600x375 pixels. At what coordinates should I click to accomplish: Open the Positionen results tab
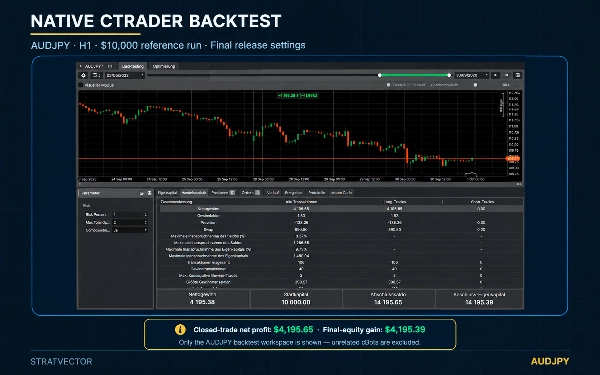(x=223, y=192)
